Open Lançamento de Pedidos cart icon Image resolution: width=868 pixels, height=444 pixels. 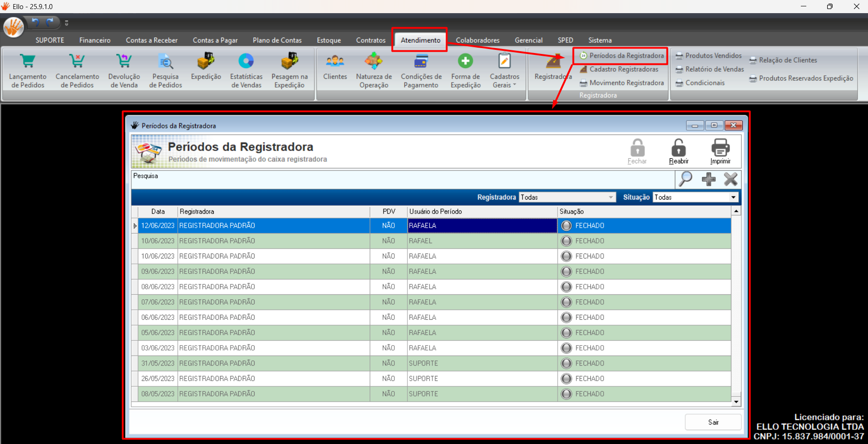(28, 61)
